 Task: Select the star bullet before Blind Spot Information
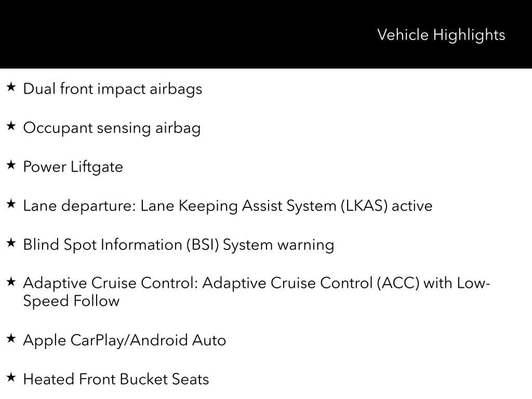click(x=11, y=243)
